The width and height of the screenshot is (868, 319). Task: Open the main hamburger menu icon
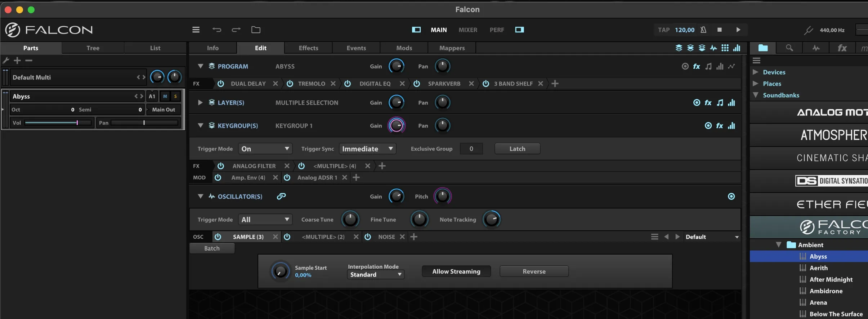(196, 30)
